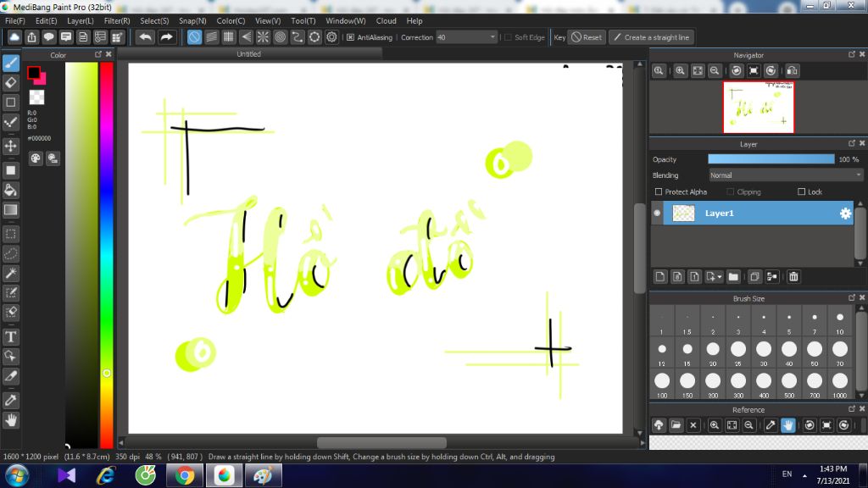The image size is (868, 488).
Task: Select Layer1 in layer list
Action: 759,213
